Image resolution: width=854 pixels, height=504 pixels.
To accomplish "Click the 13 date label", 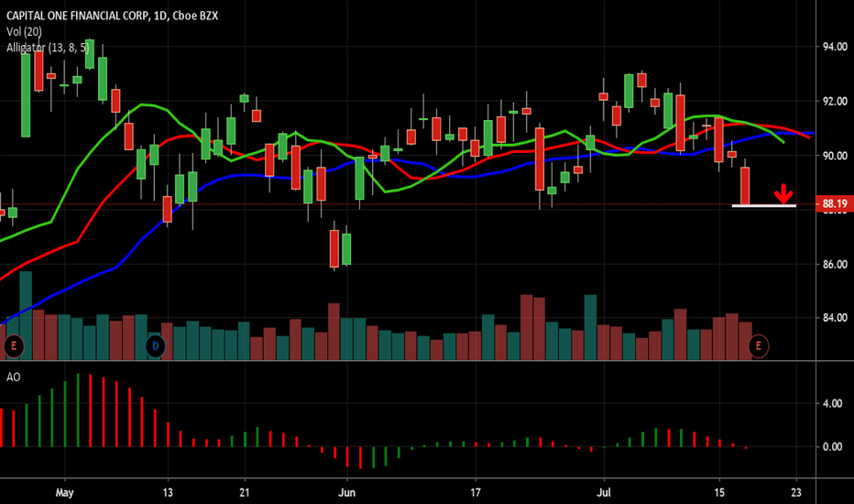I will click(168, 493).
